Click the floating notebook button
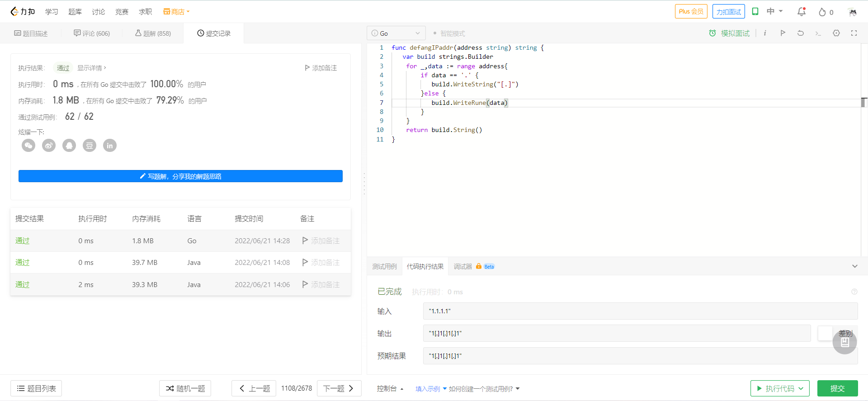868x401 pixels. click(844, 342)
